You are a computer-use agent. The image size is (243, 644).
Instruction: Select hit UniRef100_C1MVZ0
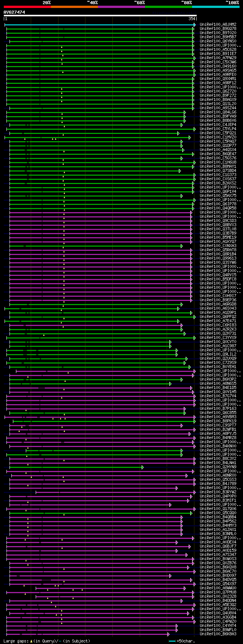[218, 137]
